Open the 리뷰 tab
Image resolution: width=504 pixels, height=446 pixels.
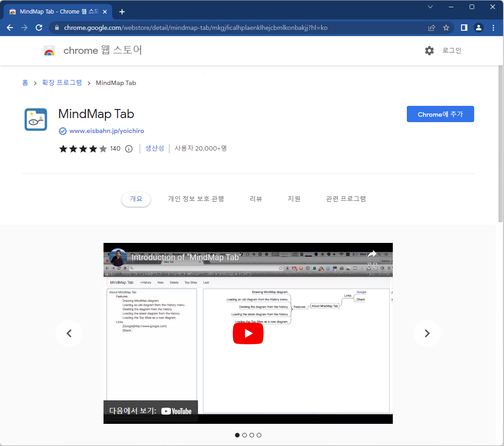(256, 199)
